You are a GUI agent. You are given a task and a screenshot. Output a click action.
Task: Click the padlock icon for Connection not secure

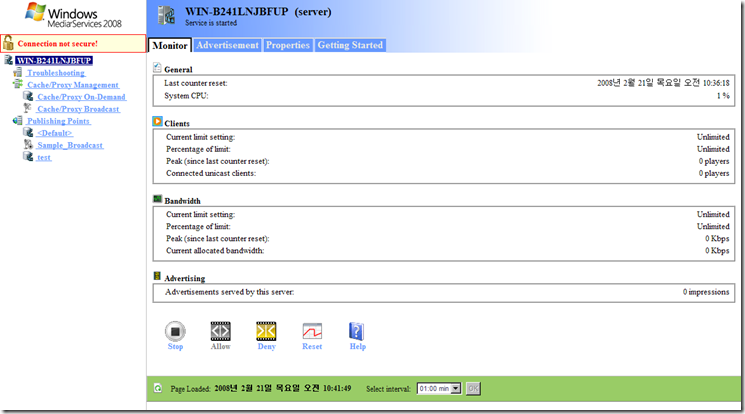(x=8, y=43)
